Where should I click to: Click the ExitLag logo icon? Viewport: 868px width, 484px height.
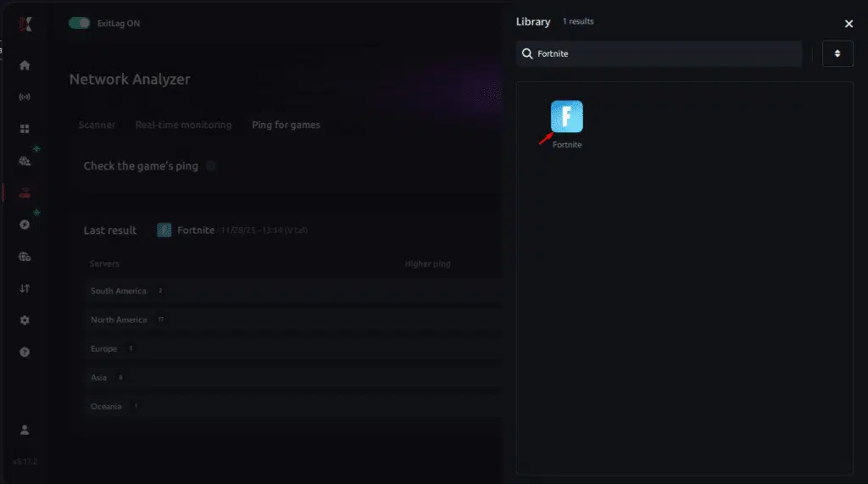[x=25, y=24]
